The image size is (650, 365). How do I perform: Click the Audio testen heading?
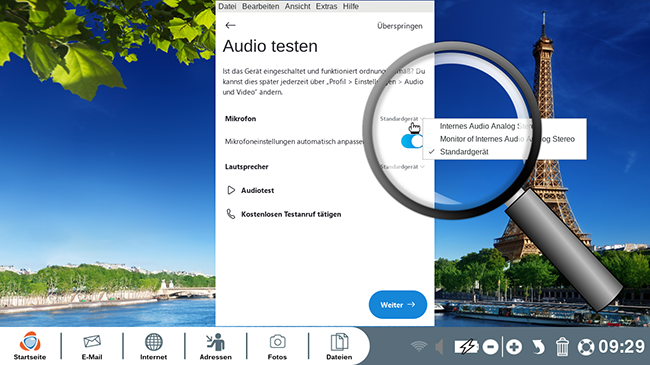tap(270, 46)
